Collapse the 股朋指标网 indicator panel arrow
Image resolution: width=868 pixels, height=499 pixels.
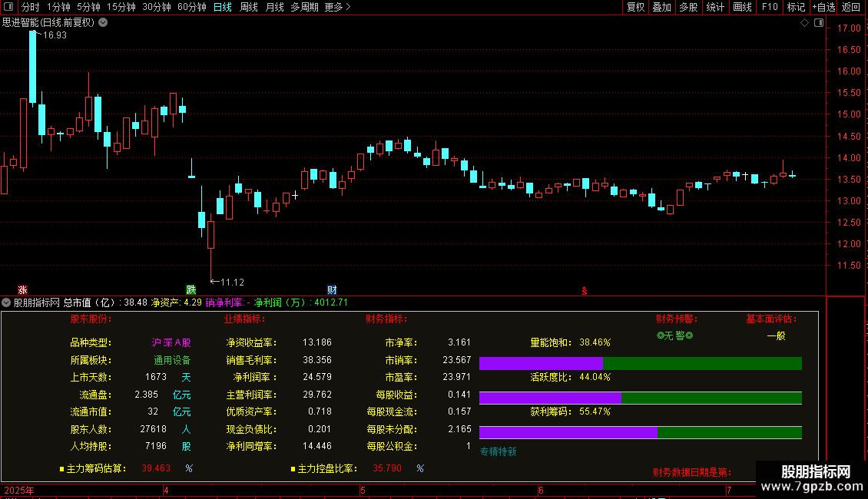pyautogui.click(x=6, y=302)
